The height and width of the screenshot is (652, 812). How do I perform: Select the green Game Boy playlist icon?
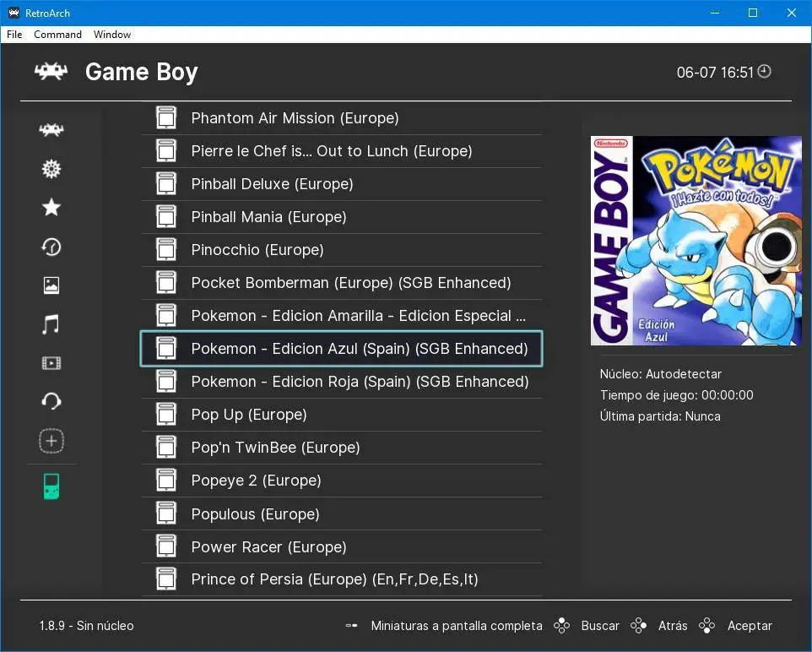pos(51,486)
